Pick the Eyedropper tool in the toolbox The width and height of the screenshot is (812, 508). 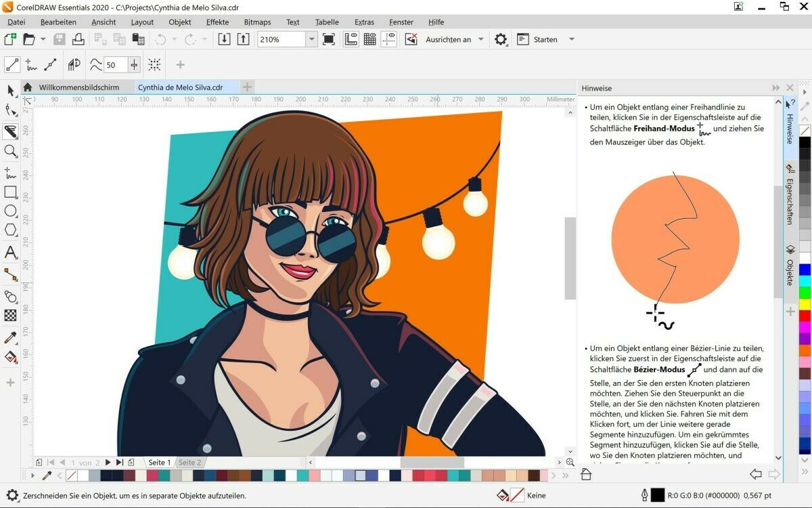10,337
